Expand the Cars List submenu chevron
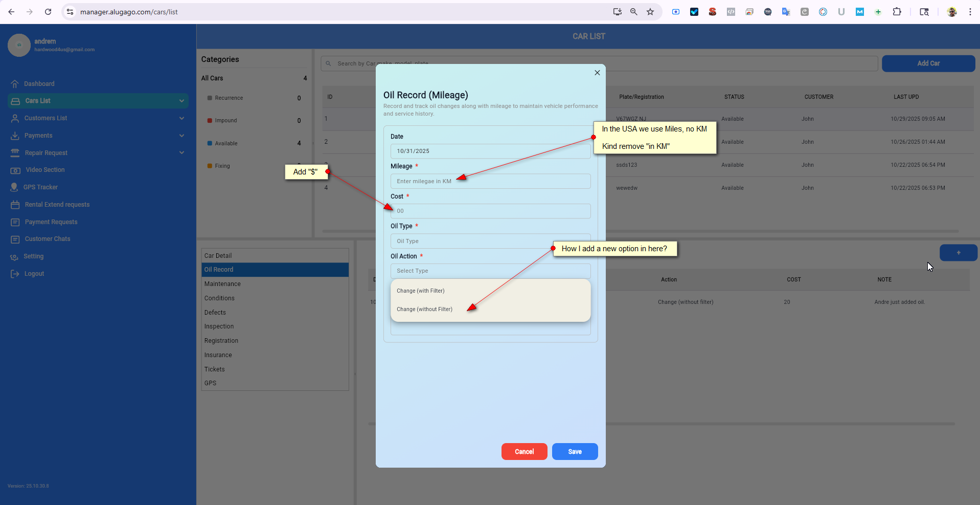This screenshot has width=980, height=505. [x=181, y=101]
